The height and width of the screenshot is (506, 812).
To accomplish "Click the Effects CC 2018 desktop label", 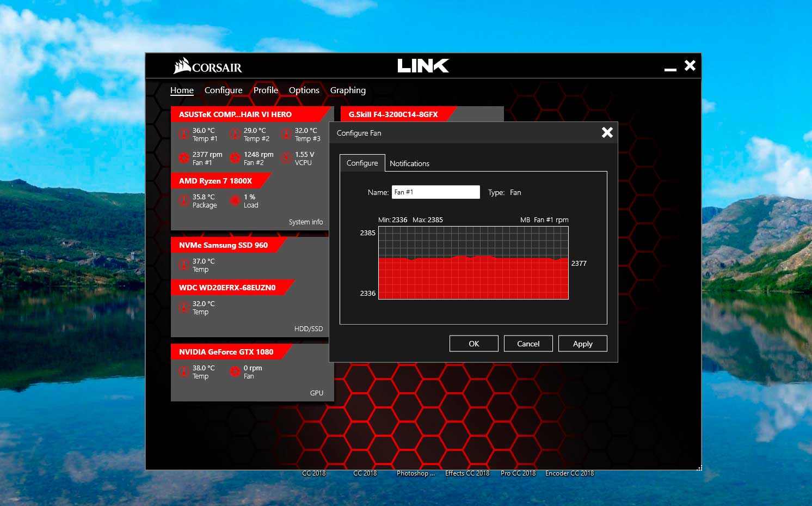I will pos(467,473).
